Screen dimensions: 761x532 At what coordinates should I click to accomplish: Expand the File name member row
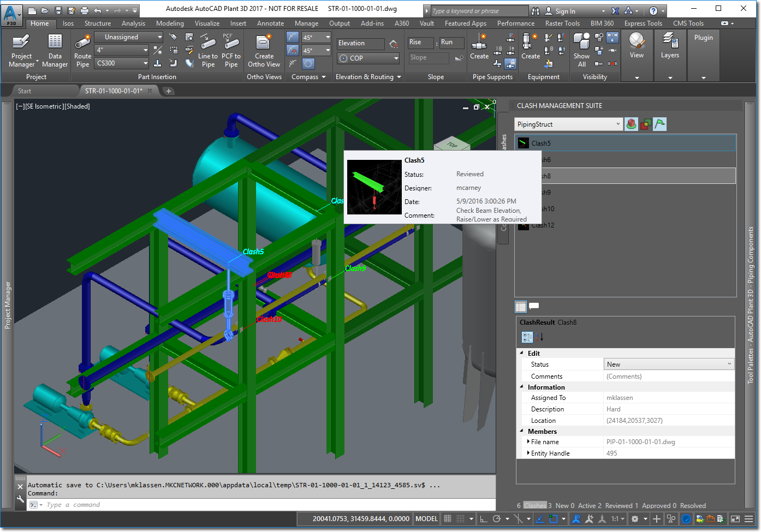tap(528, 442)
